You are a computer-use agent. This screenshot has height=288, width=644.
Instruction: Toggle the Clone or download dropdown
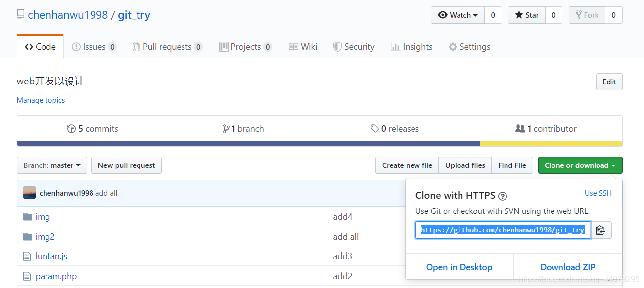pos(580,165)
